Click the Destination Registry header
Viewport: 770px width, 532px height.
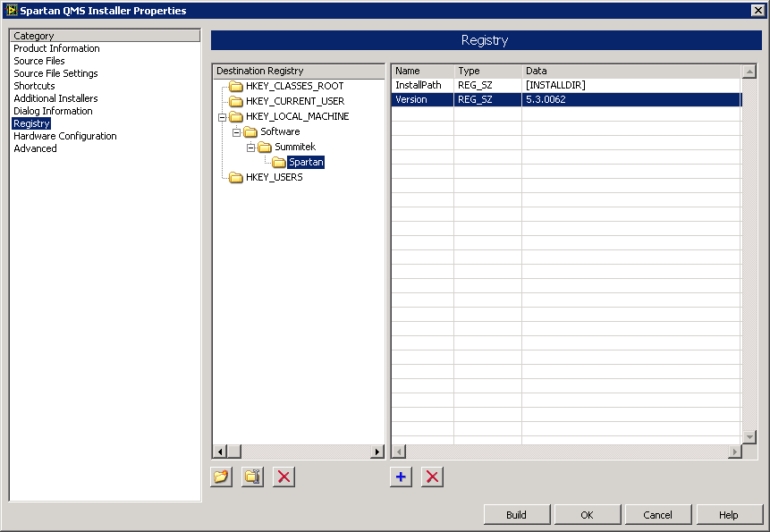coord(299,72)
